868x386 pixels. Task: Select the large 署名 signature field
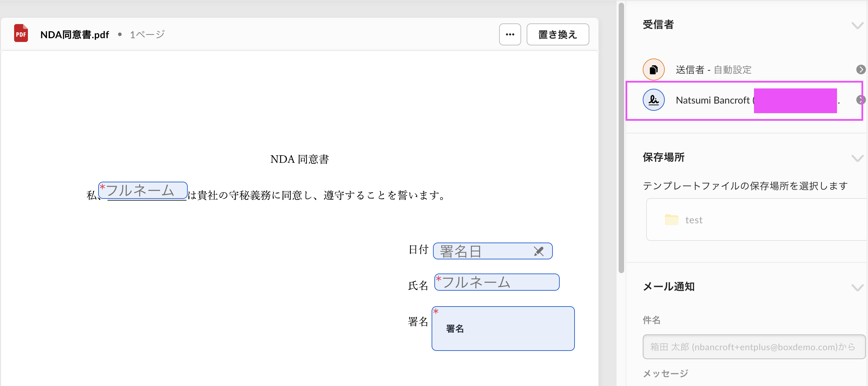point(503,329)
